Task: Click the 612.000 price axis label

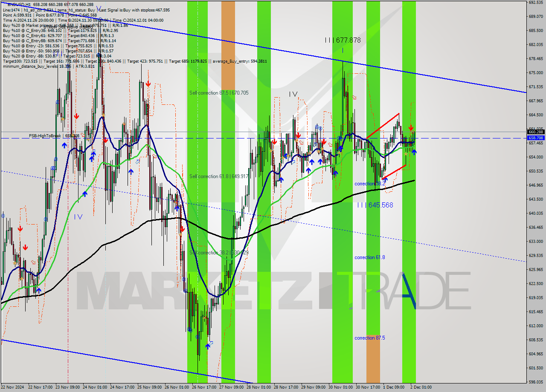Action: 536,326
